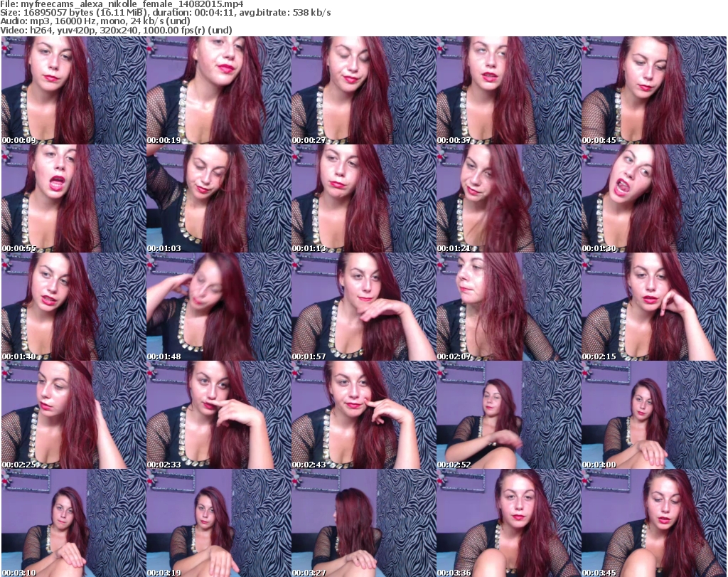Screen dimensions: 728x577
Task: Select thumbnail at 00:00:09
Action: click(x=73, y=90)
